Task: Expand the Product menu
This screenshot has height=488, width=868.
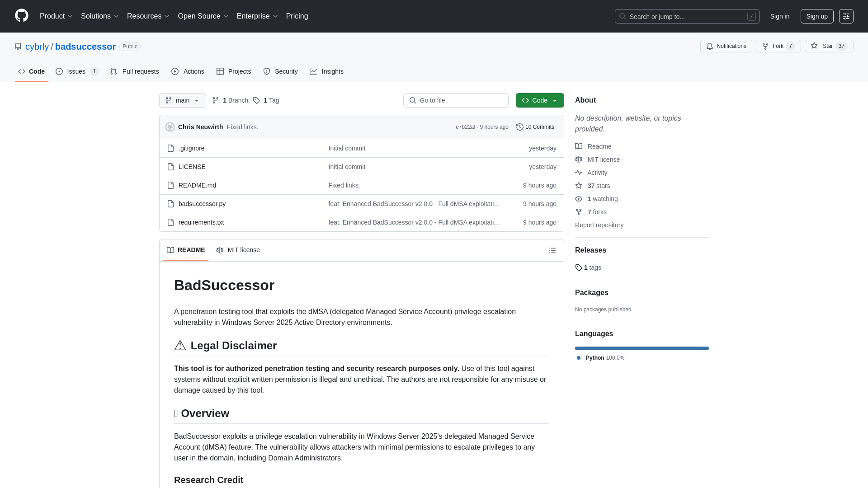Action: 56,16
